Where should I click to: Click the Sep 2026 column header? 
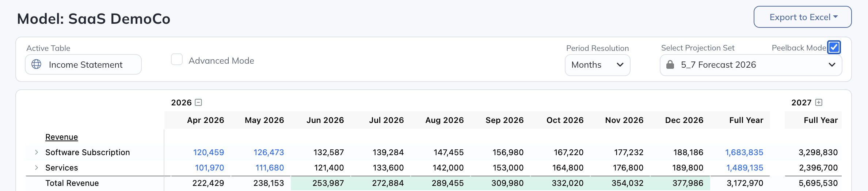[505, 120]
